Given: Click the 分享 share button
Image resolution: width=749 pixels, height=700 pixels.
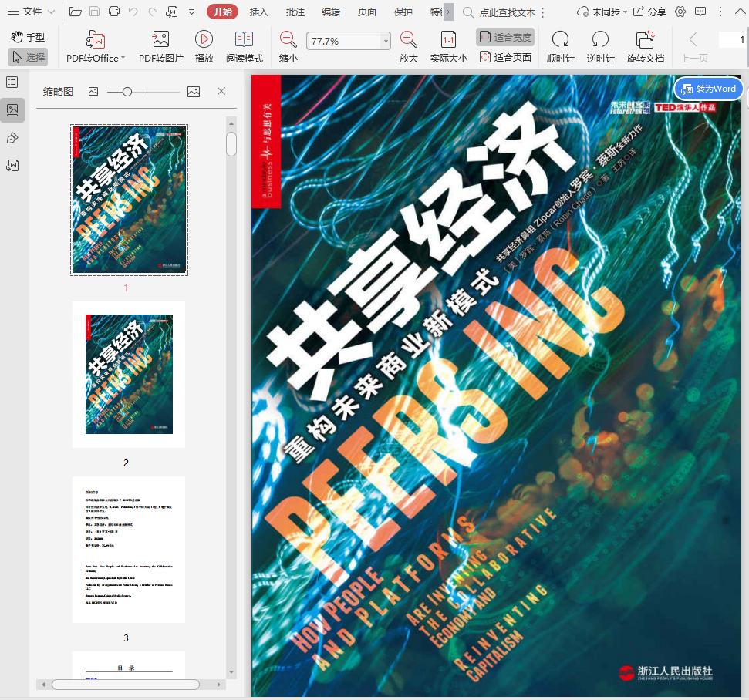Looking at the screenshot, I should click(649, 12).
